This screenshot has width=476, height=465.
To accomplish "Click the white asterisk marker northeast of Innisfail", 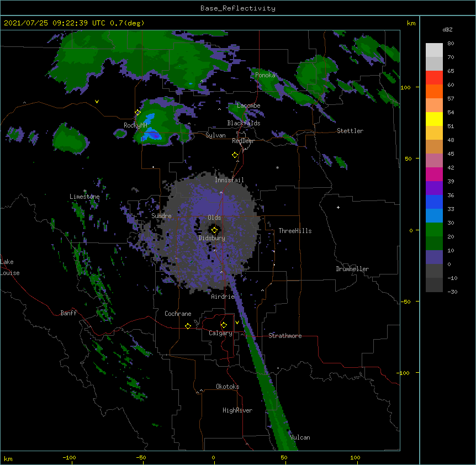I will coord(277,167).
